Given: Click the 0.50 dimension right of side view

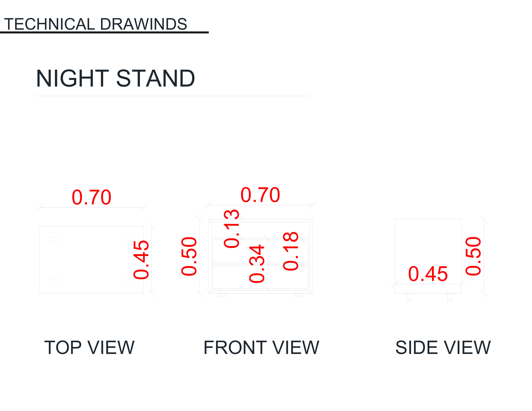Looking at the screenshot, I should (473, 256).
